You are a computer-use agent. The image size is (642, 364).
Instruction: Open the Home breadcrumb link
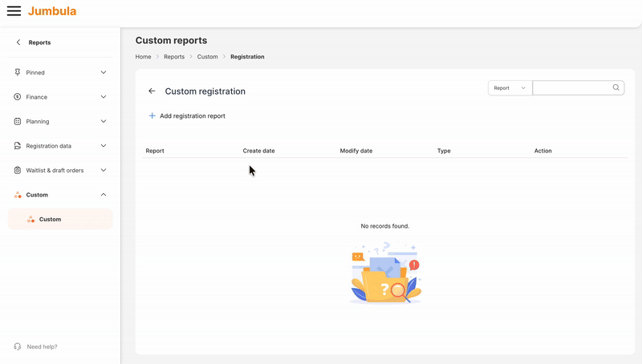(143, 57)
